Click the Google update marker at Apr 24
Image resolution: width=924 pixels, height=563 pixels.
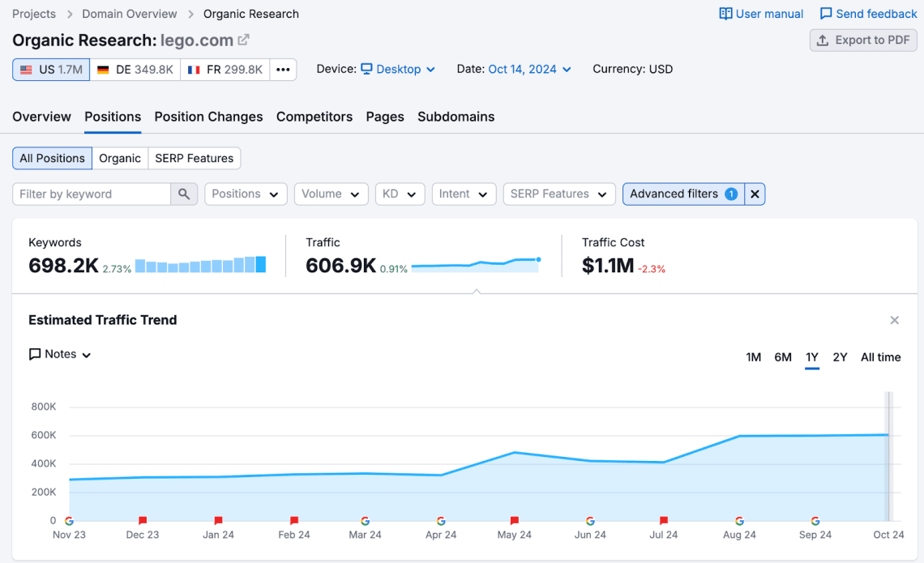coord(441,521)
